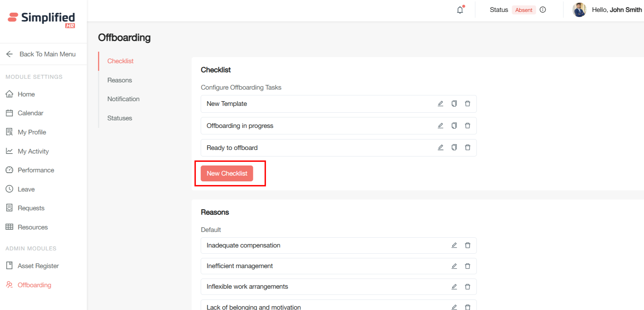The height and width of the screenshot is (310, 644).
Task: Switch to the Reasons tab
Action: tap(120, 80)
